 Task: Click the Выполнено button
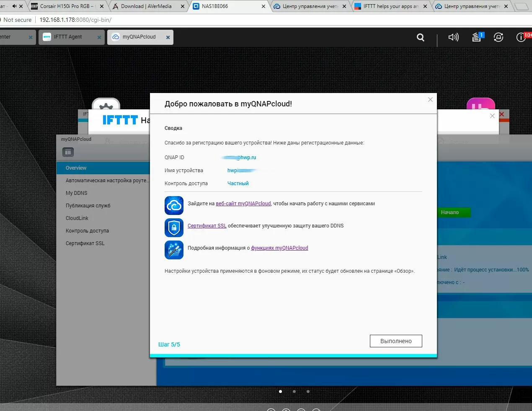coord(396,341)
